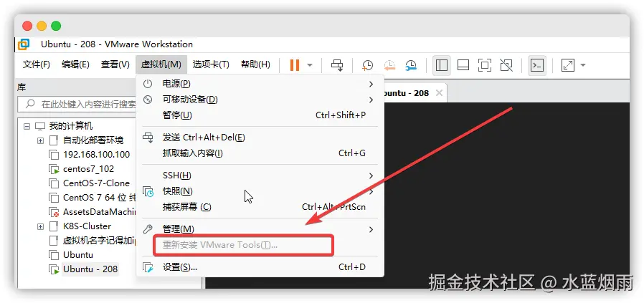Click the library search input field
The height and width of the screenshot is (303, 644).
(77, 104)
